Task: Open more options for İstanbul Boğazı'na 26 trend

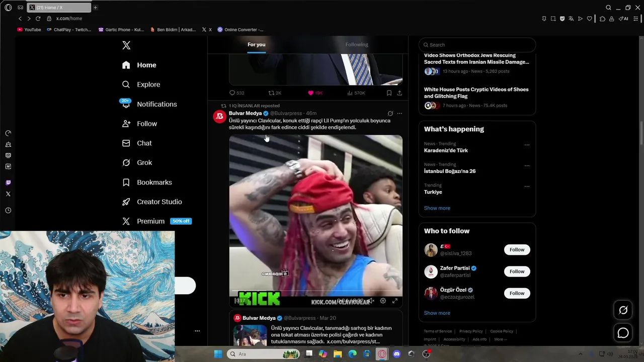Action: click(527, 165)
